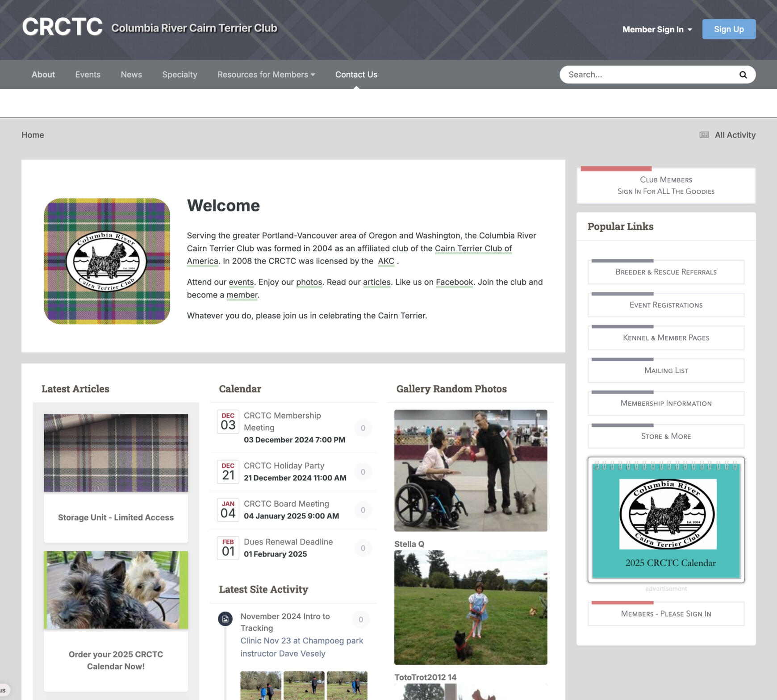Open the Stella Q gallery photo
Image resolution: width=777 pixels, height=700 pixels.
(x=470, y=607)
